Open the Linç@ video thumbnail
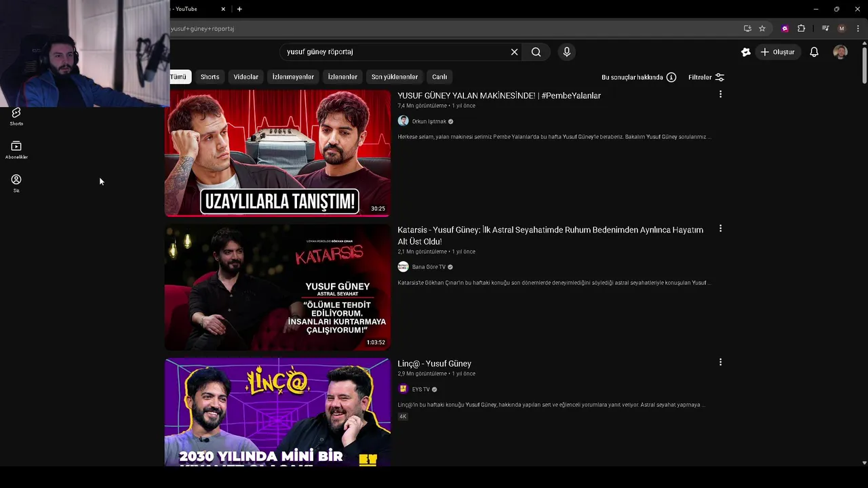This screenshot has width=868, height=488. click(x=277, y=411)
